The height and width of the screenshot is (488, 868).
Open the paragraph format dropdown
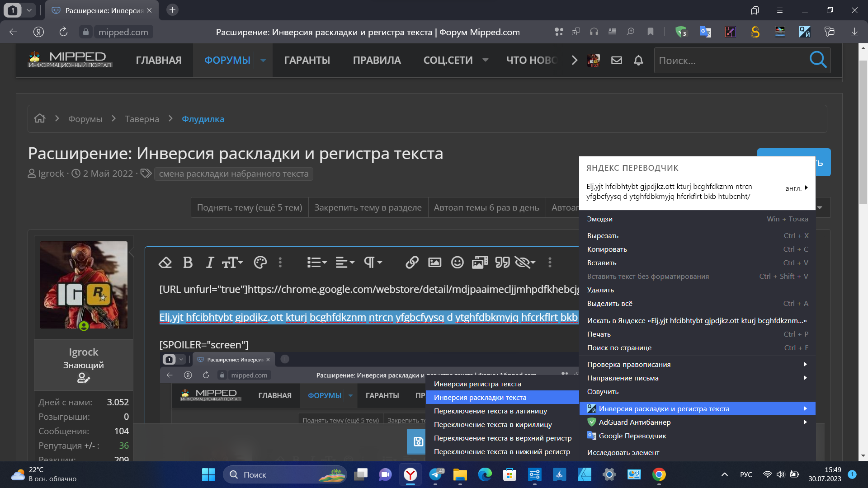pos(373,263)
